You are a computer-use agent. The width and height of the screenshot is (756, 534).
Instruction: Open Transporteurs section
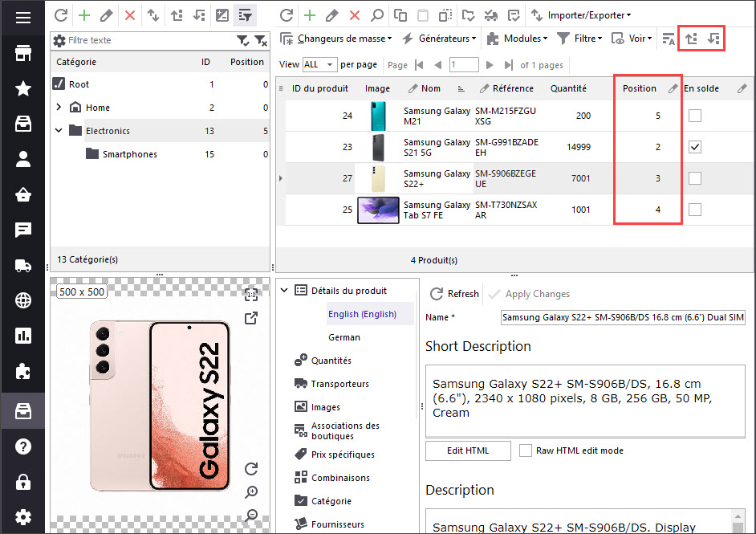pyautogui.click(x=331, y=384)
